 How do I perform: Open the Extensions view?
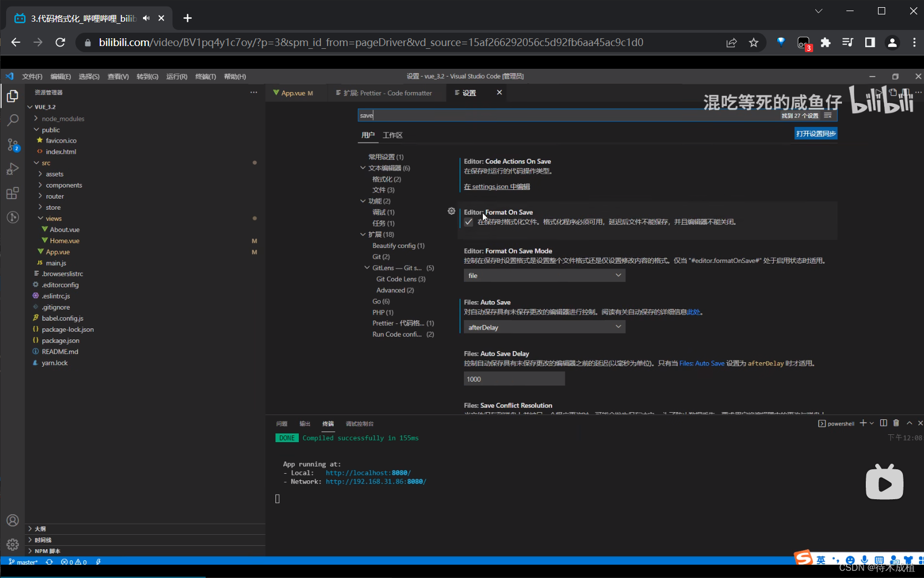(x=12, y=193)
